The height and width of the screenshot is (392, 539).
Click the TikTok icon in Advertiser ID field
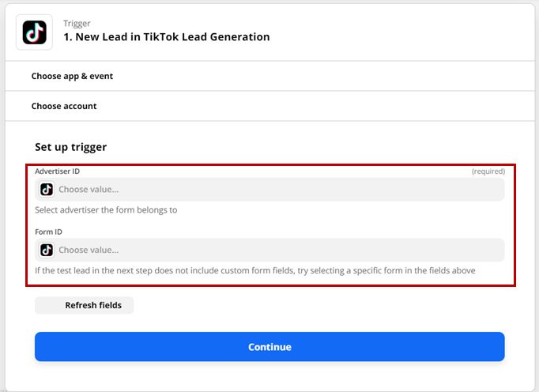[47, 190]
